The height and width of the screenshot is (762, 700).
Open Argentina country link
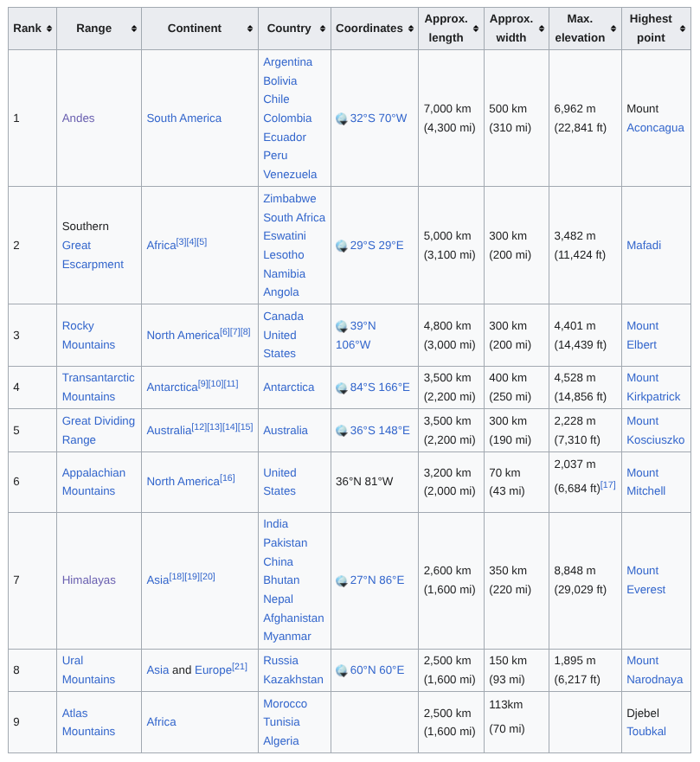click(x=288, y=62)
